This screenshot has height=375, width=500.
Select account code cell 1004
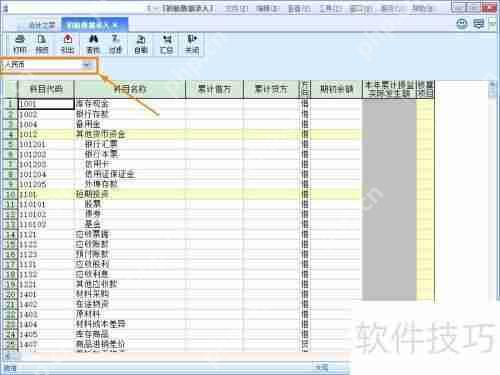tap(46, 124)
